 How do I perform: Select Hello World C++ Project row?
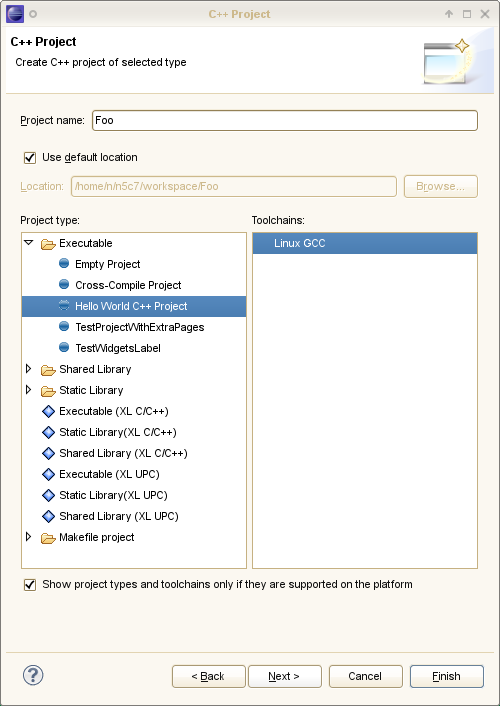[134, 306]
